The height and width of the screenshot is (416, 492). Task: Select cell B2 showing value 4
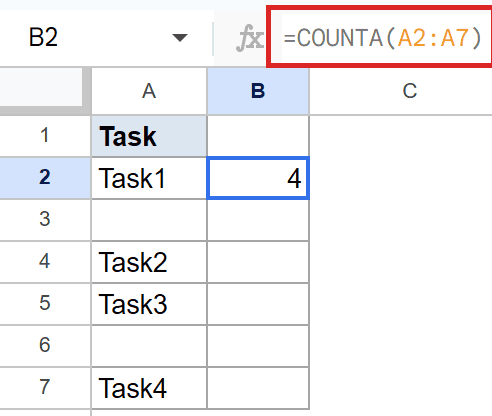tap(258, 178)
